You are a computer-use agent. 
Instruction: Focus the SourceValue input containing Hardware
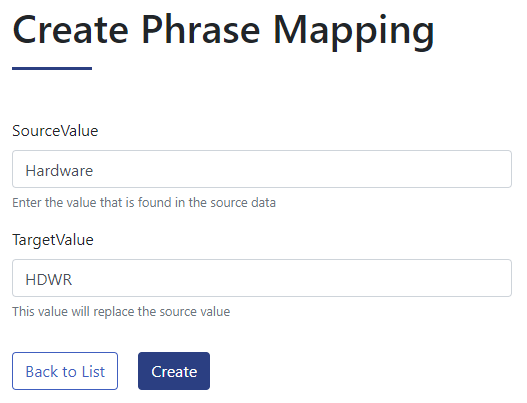click(x=262, y=169)
